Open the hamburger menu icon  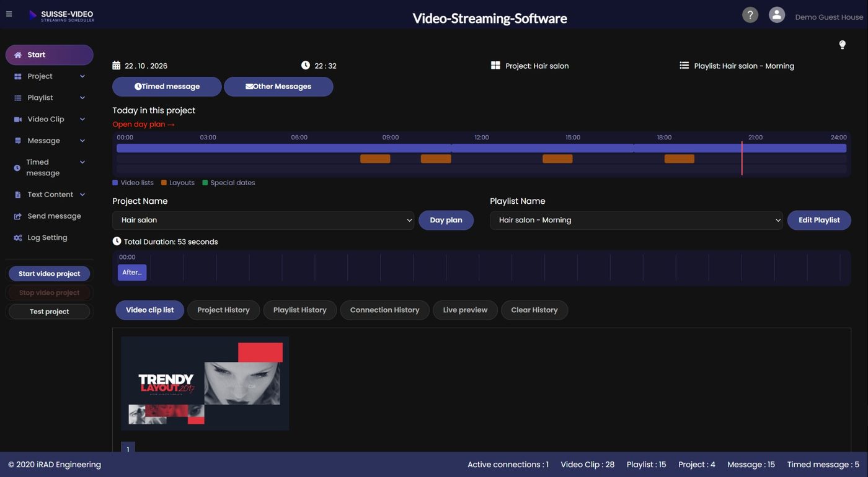[x=9, y=14]
